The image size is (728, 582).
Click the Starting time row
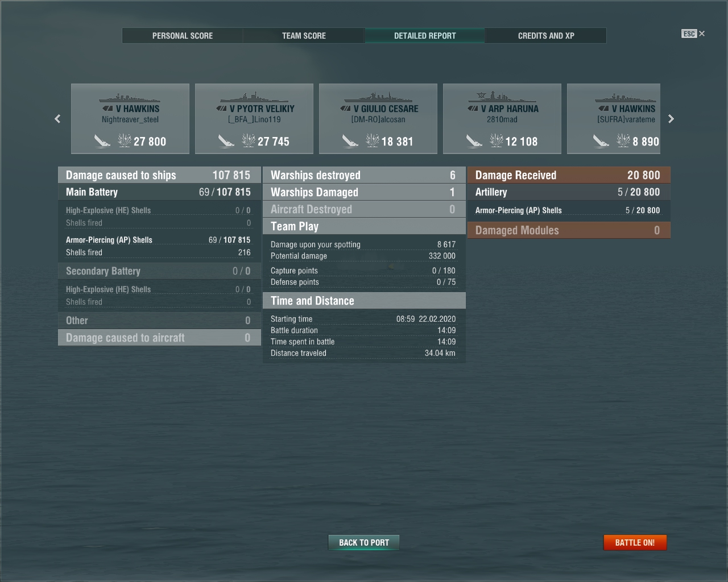tap(363, 319)
